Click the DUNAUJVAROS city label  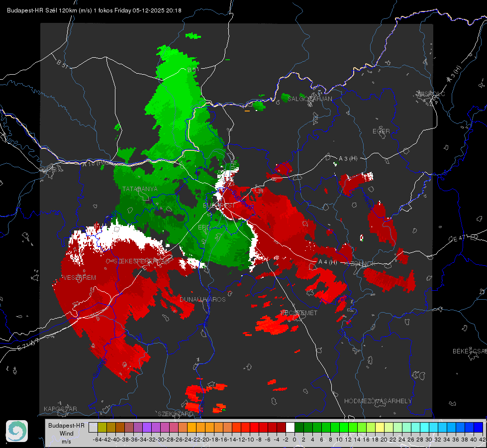click(x=202, y=299)
